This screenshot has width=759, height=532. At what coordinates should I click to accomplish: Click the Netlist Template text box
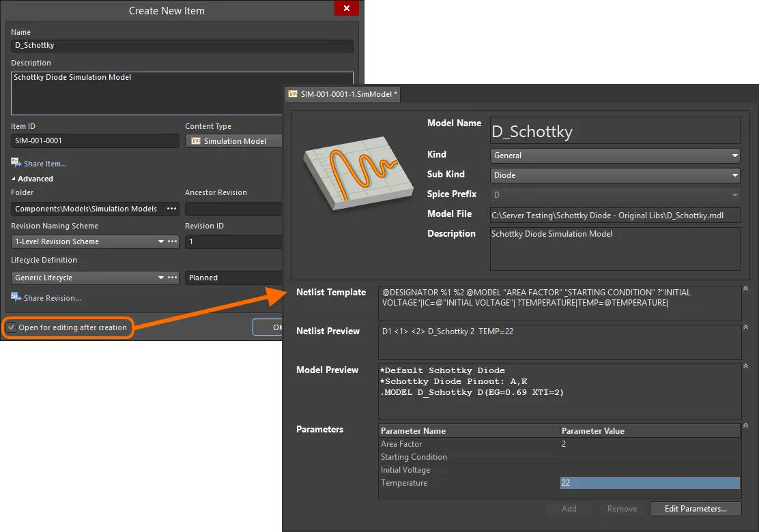560,304
